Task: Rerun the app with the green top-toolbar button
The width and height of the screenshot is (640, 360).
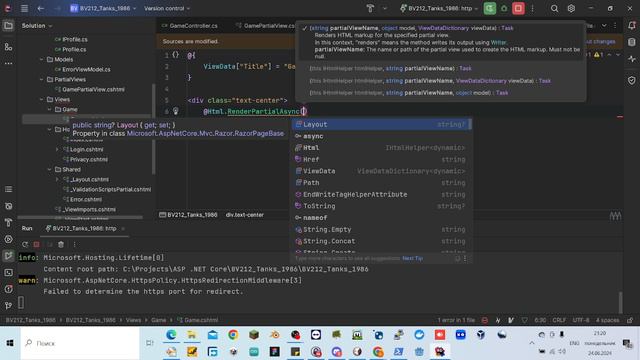Action: point(490,8)
